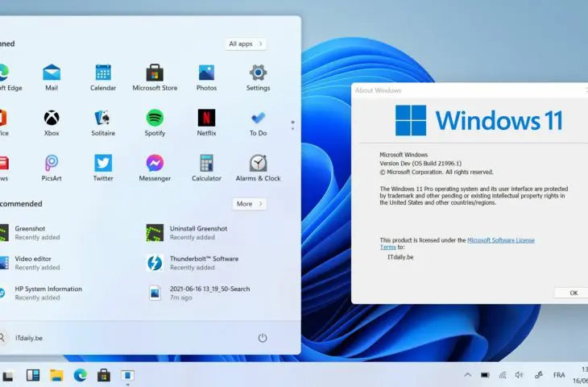588x387 pixels.
Task: Open Widgets panel on the taskbar
Action: (33, 375)
